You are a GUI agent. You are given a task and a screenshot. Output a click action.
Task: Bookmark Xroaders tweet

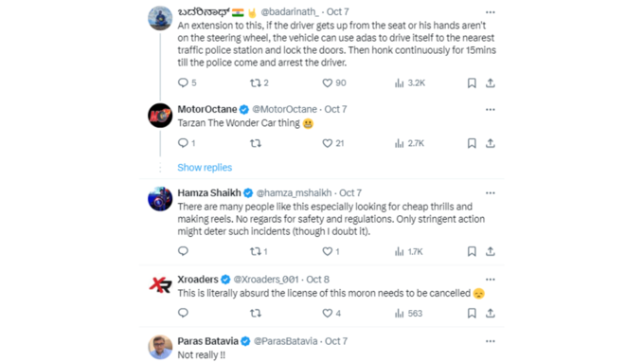pos(472,314)
